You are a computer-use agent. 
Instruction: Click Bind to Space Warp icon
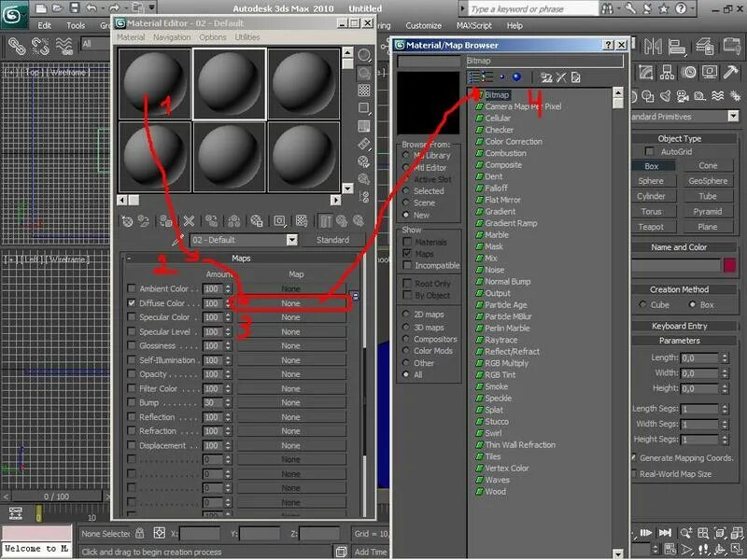[63, 46]
